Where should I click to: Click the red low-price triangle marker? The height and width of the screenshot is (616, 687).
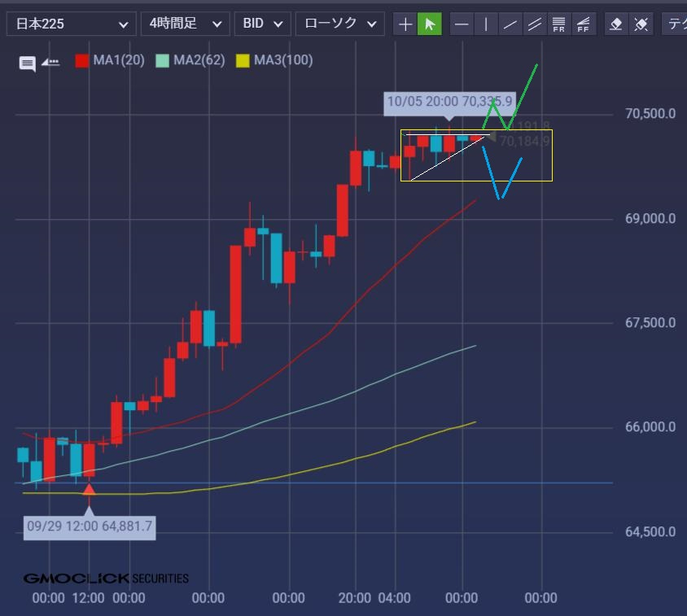pos(89,489)
